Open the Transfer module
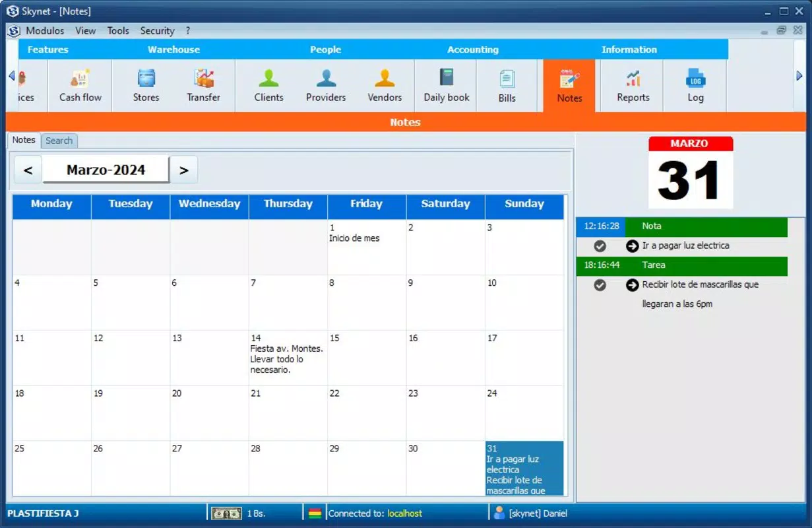The width and height of the screenshot is (812, 528). click(203, 86)
